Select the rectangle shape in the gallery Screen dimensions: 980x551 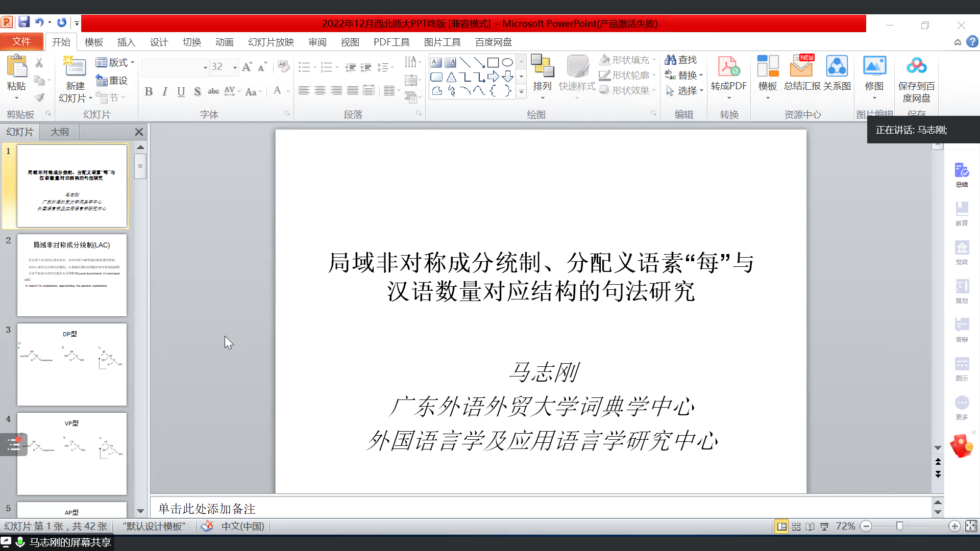point(493,63)
